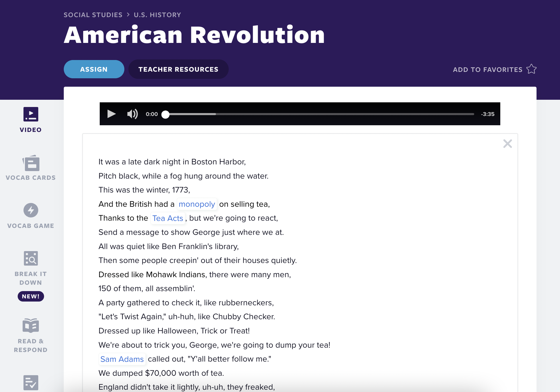560x392 pixels.
Task: Open the U.S. History breadcrumb
Action: 157,14
